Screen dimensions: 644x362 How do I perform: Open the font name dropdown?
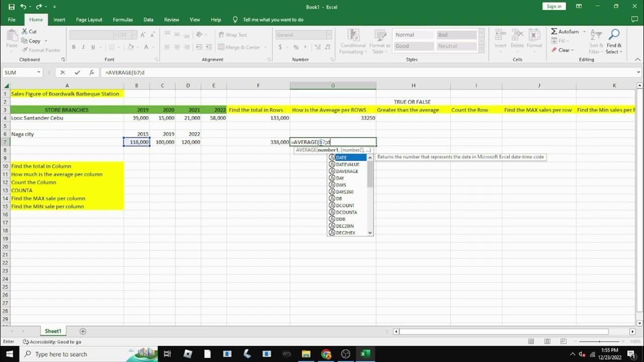[116, 35]
